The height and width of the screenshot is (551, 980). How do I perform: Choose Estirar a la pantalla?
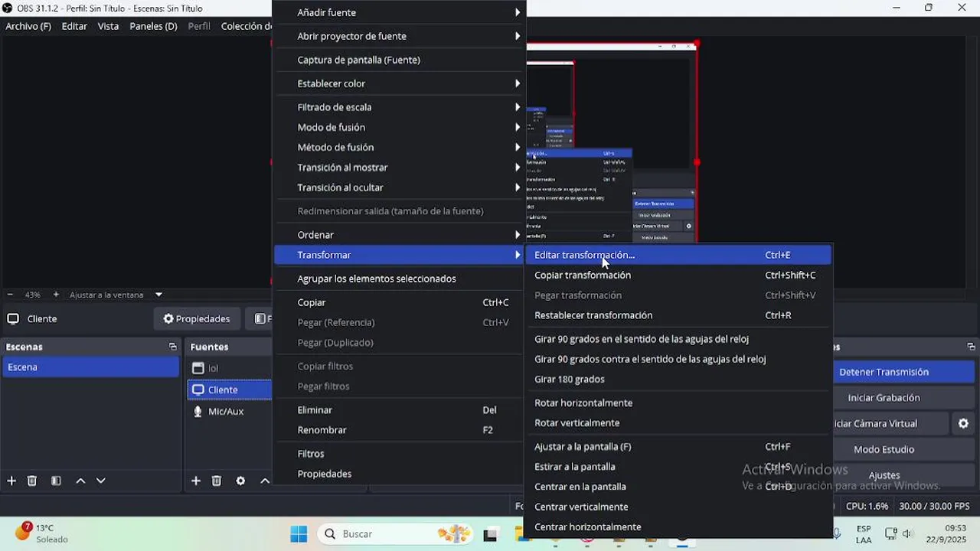coord(678,467)
